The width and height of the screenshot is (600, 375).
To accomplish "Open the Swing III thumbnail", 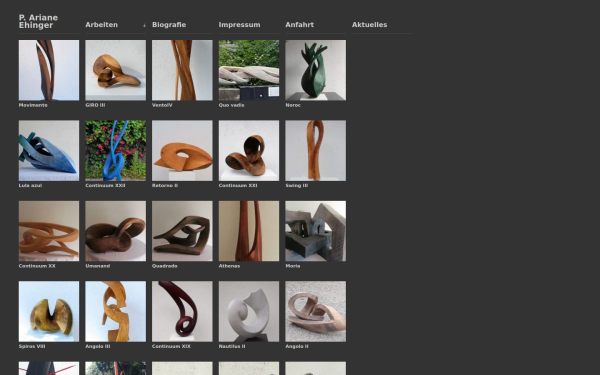I will click(315, 151).
